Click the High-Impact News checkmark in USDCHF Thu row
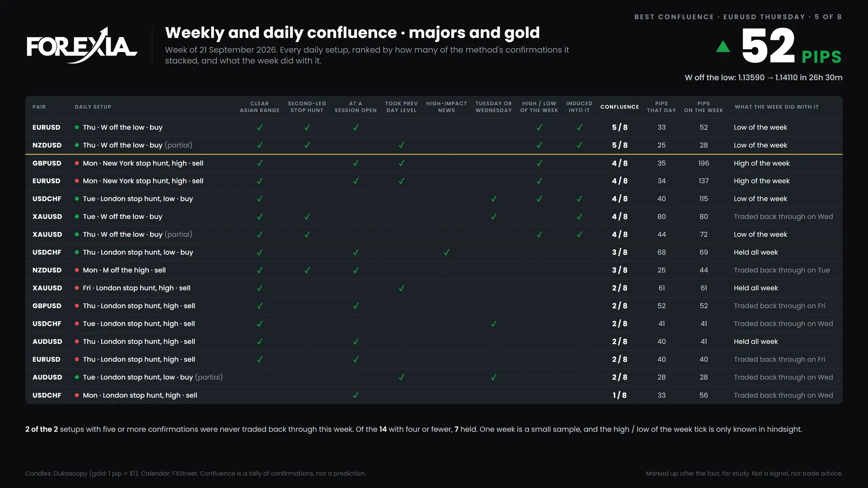The height and width of the screenshot is (488, 868). pyautogui.click(x=446, y=253)
